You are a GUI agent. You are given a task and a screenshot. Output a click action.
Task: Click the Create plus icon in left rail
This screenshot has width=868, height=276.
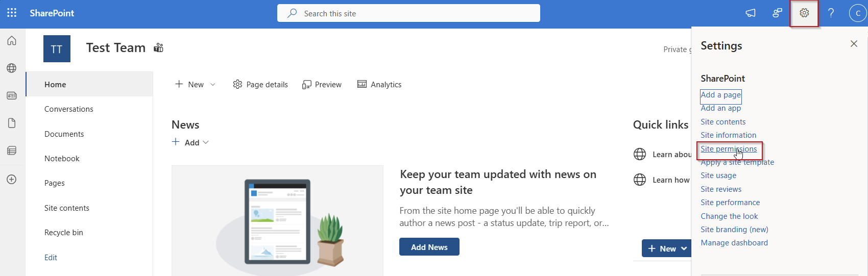[x=12, y=180]
